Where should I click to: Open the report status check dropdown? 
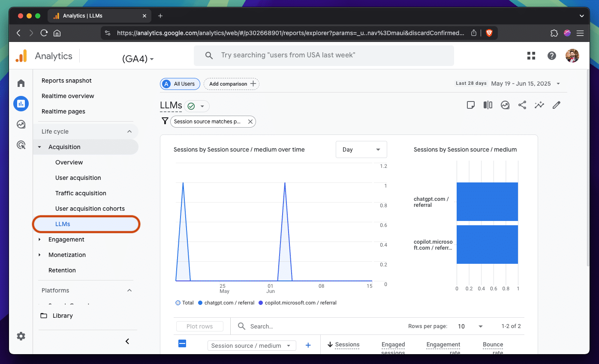pyautogui.click(x=197, y=106)
